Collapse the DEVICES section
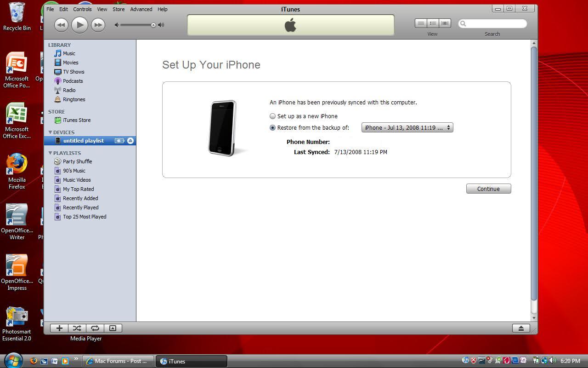The height and width of the screenshot is (368, 588). pos(50,132)
